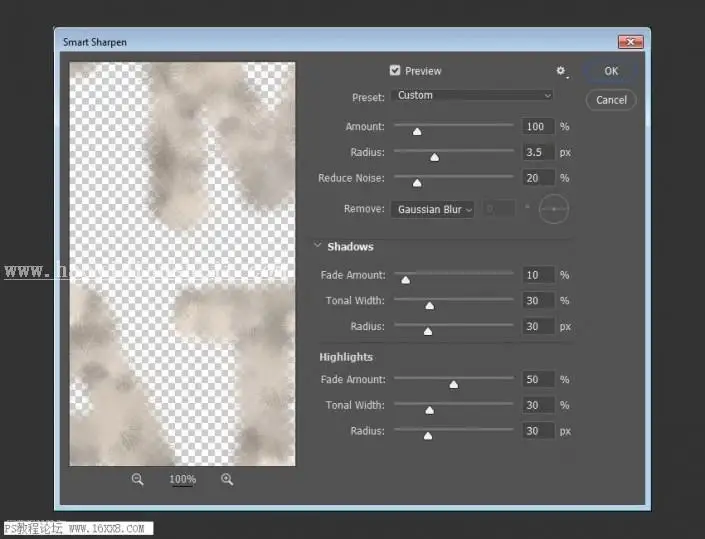Click the OK button
705x539 pixels.
tap(611, 71)
